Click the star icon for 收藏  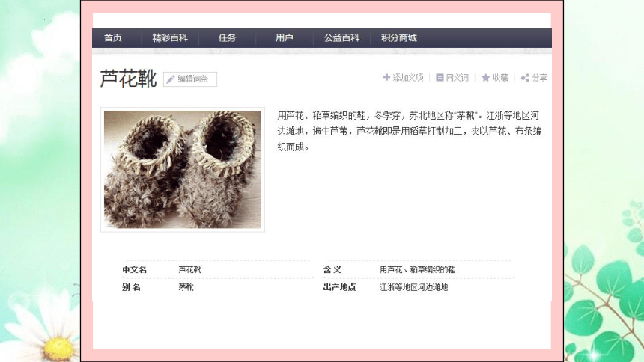point(485,78)
